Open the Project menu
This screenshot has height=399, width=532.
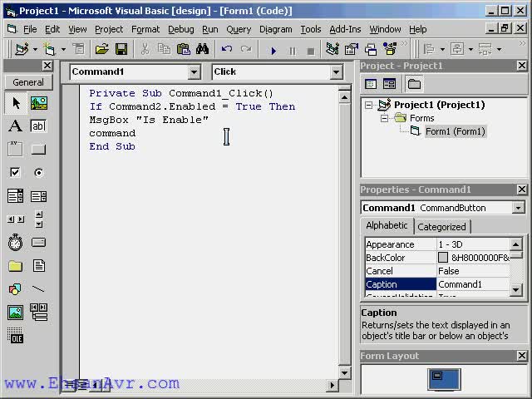[109, 30]
